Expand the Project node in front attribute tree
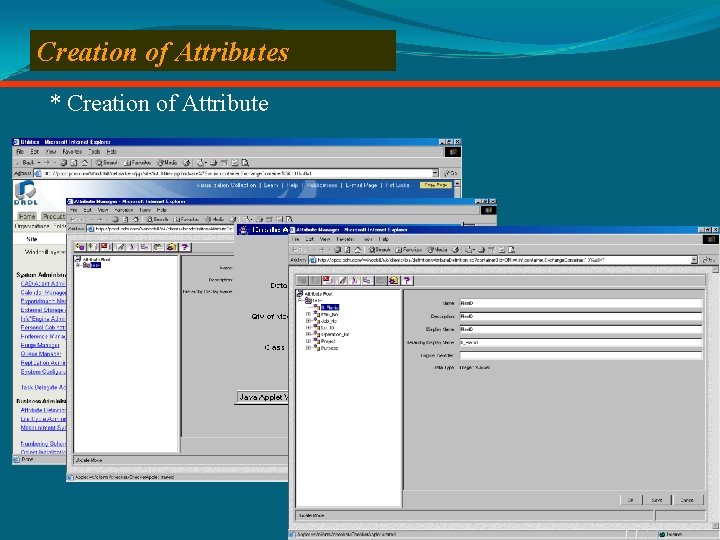Screen dimensions: 720x540 pyautogui.click(x=309, y=341)
